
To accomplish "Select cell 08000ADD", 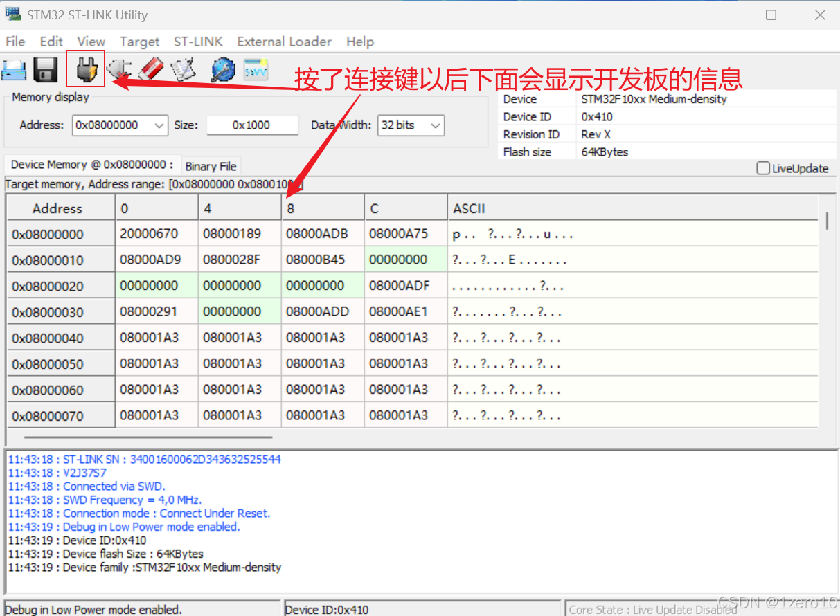I will [x=323, y=311].
